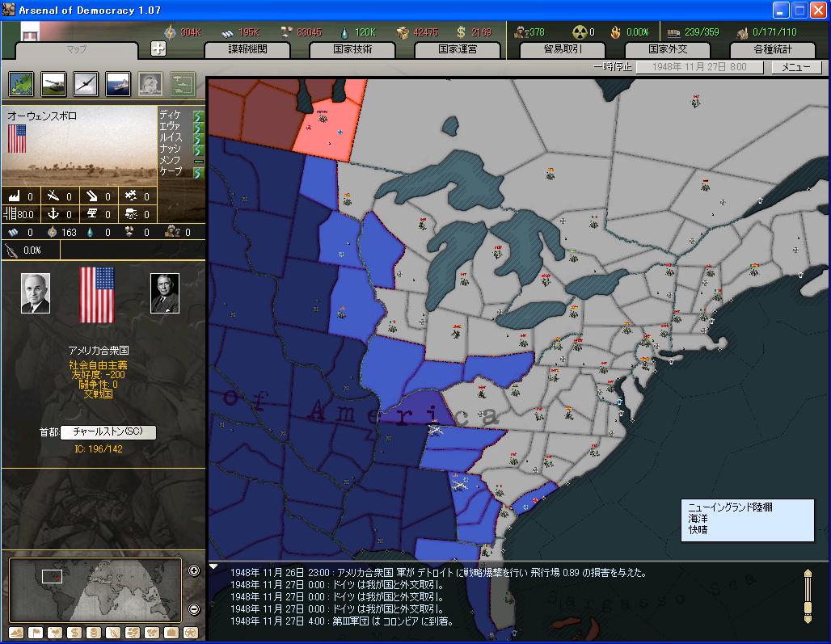
Task: Open the 国家技術 tab
Action: (x=352, y=50)
